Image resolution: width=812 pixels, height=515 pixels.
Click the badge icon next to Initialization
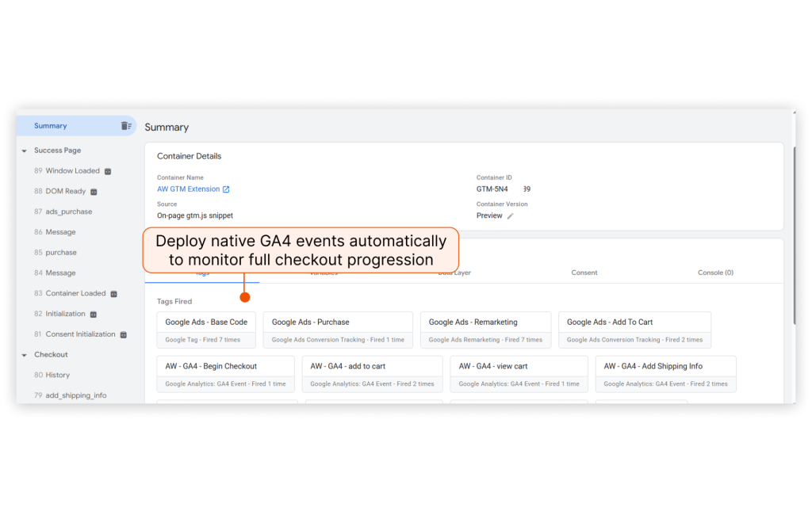click(94, 315)
